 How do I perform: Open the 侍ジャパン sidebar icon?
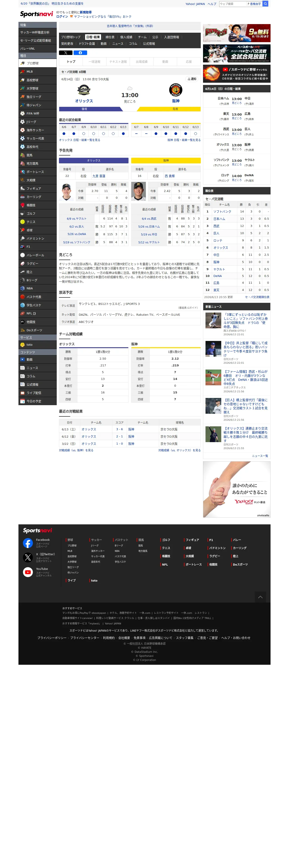pos(23,105)
